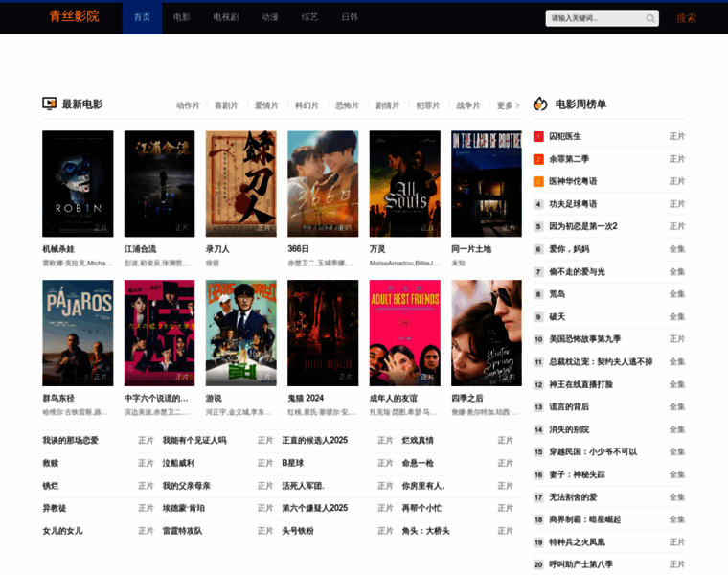Open B星球 from the list
The image size is (728, 575).
pyautogui.click(x=292, y=463)
